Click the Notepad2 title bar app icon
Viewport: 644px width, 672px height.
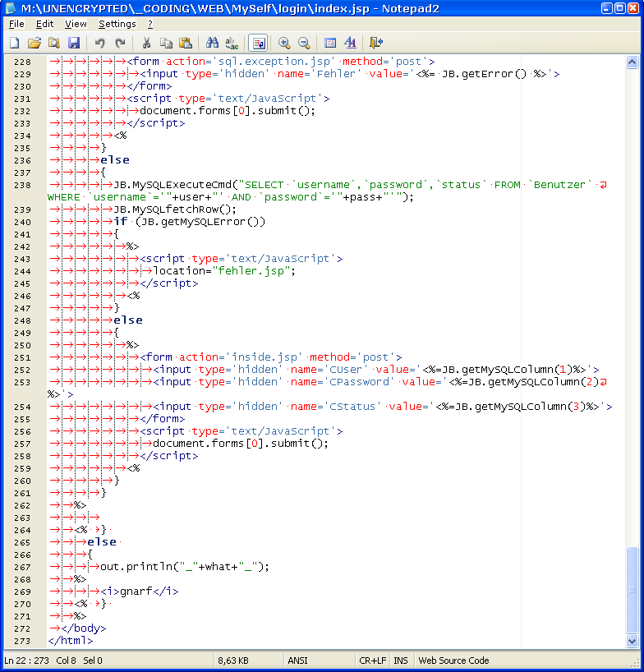point(11,8)
